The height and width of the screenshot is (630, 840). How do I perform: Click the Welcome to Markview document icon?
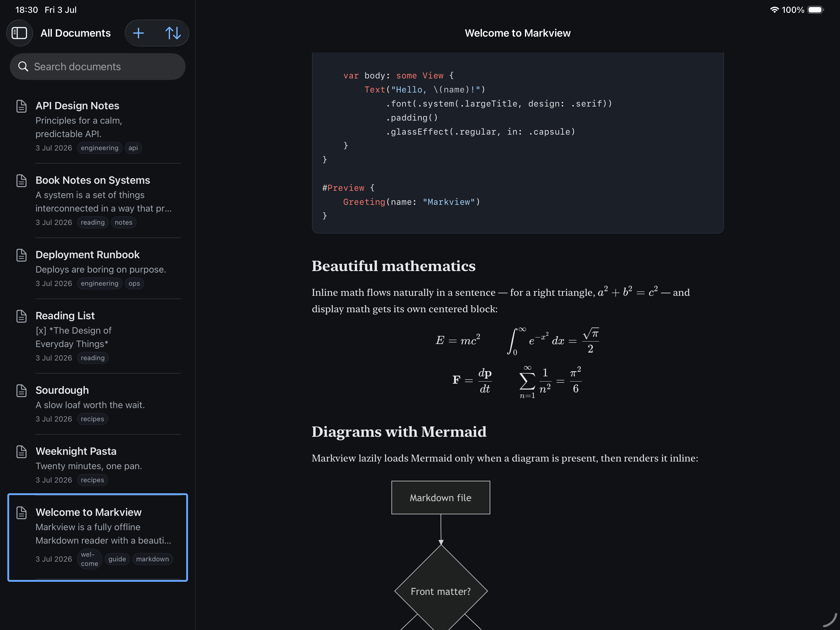click(22, 513)
